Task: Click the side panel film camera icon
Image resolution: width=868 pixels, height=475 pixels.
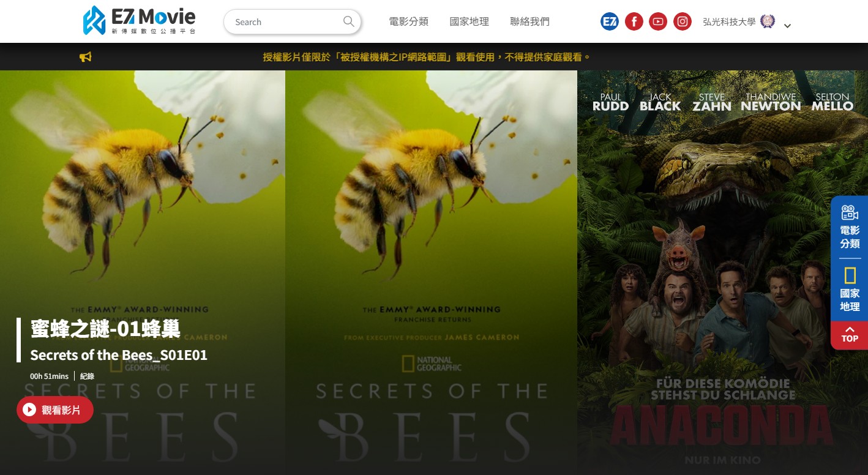Action: 850,213
